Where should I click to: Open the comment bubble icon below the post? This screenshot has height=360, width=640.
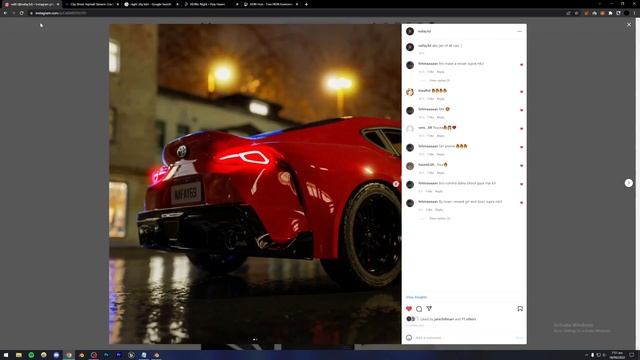(419, 309)
